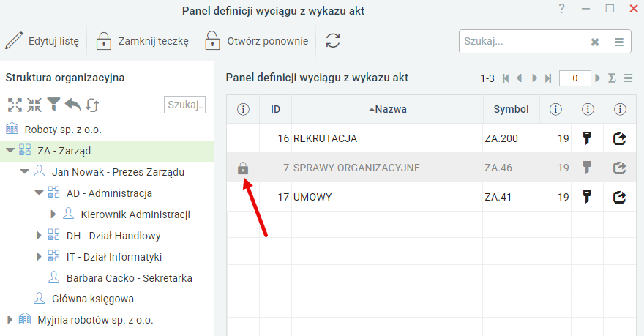Image resolution: width=644 pixels, height=336 pixels.
Task: Focus the top toolbar Szukaj search field
Action: click(x=521, y=42)
